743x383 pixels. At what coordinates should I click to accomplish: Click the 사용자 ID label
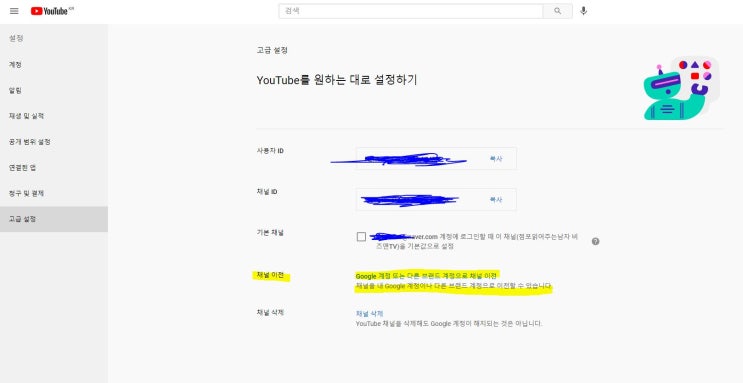point(270,151)
